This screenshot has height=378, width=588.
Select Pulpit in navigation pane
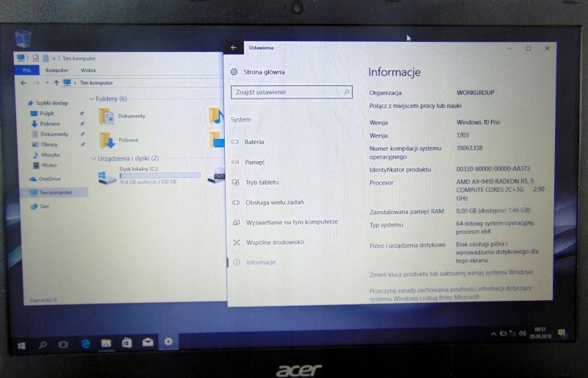[46, 113]
